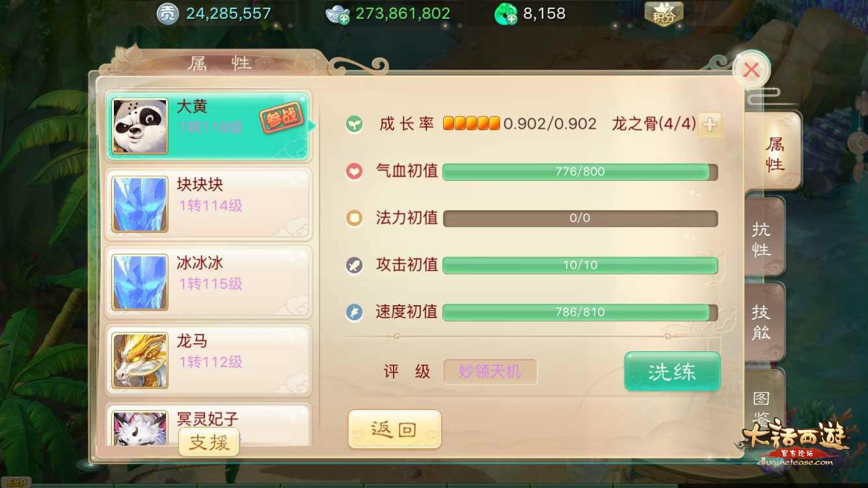Click the 返回 back button
868x488 pixels.
click(x=394, y=429)
